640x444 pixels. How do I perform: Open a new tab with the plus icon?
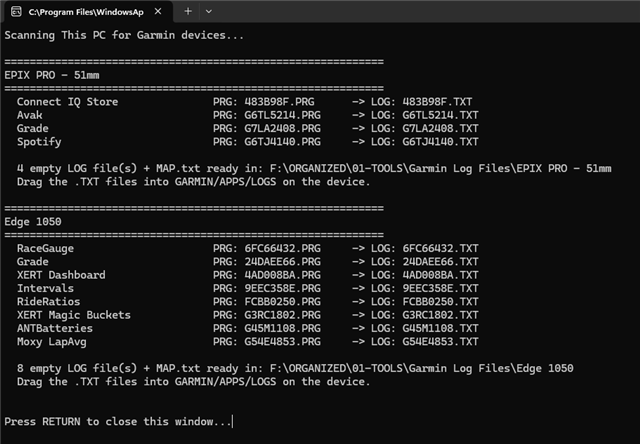188,11
